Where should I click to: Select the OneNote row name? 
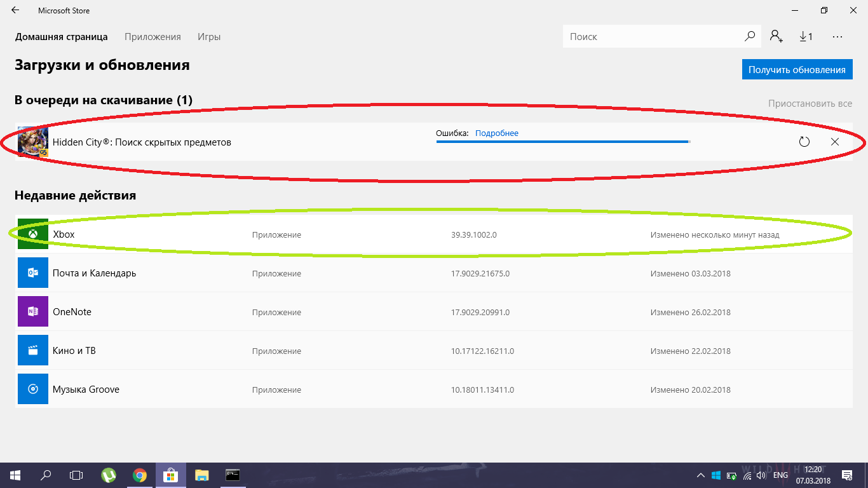coord(72,312)
